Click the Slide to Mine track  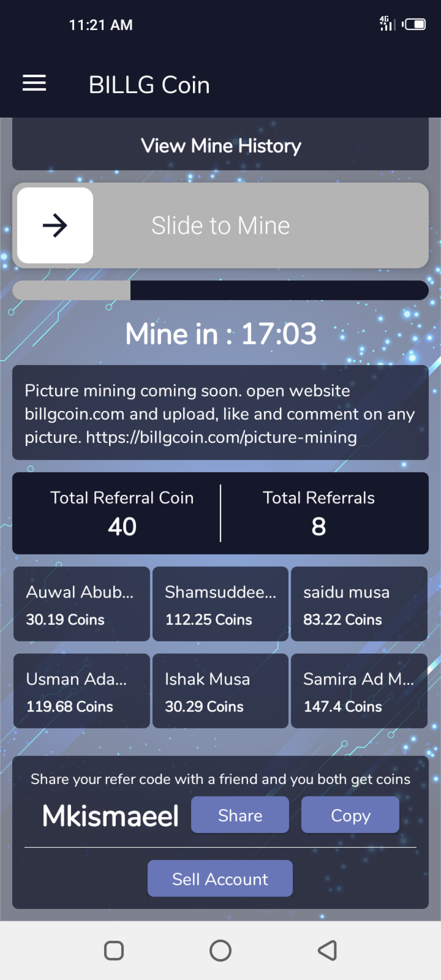[x=220, y=225]
